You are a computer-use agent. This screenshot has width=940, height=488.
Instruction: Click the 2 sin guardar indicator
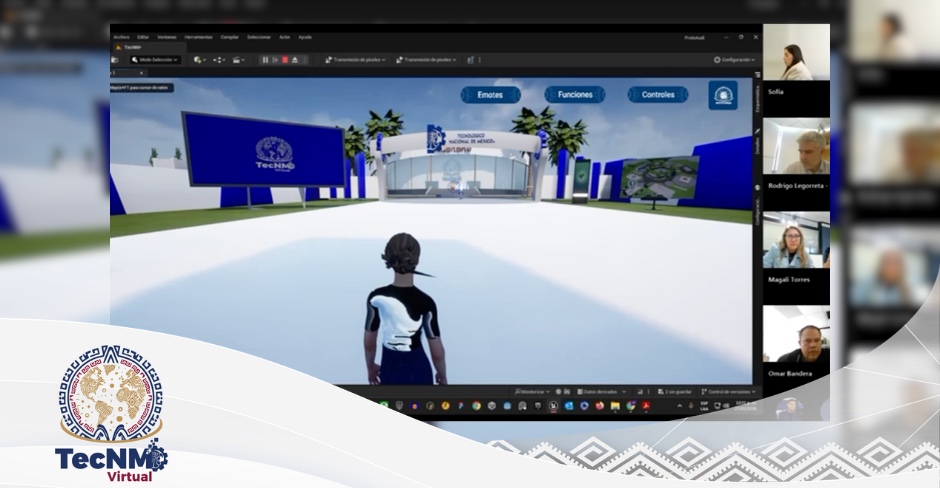[674, 391]
